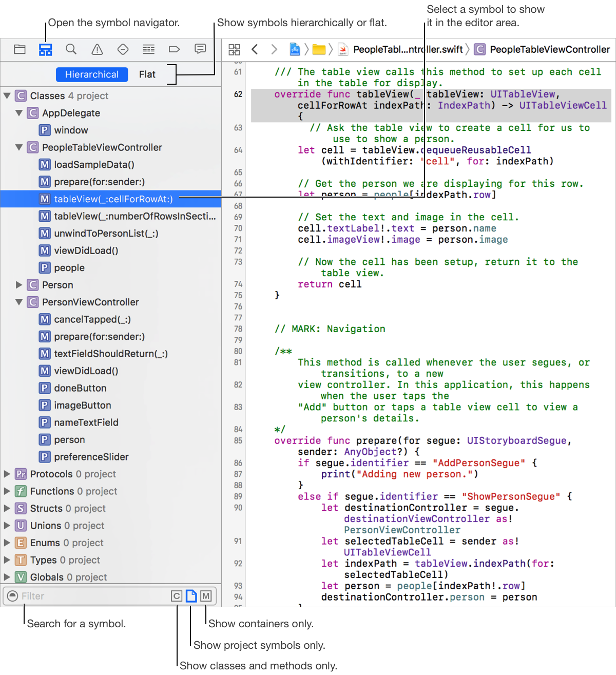The width and height of the screenshot is (616, 675).
Task: Open the symbol navigator
Action: (x=46, y=49)
